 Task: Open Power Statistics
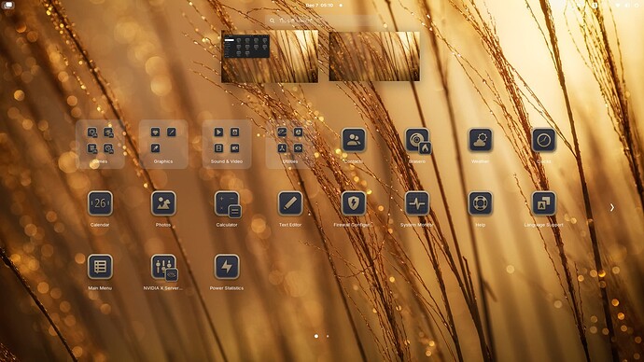click(226, 267)
